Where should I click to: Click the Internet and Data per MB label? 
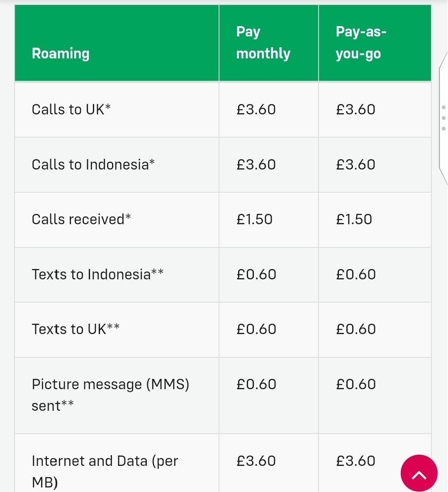[x=105, y=472]
